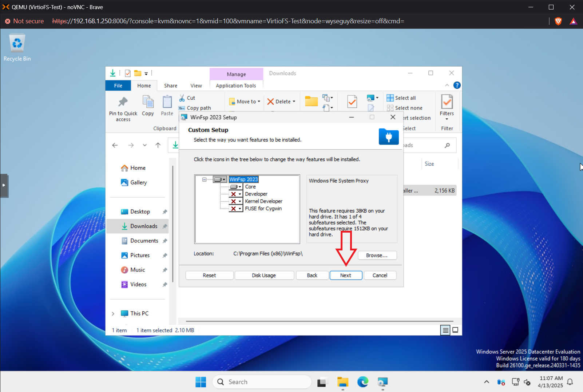
Task: Click the Back navigation arrow
Action: [x=115, y=145]
